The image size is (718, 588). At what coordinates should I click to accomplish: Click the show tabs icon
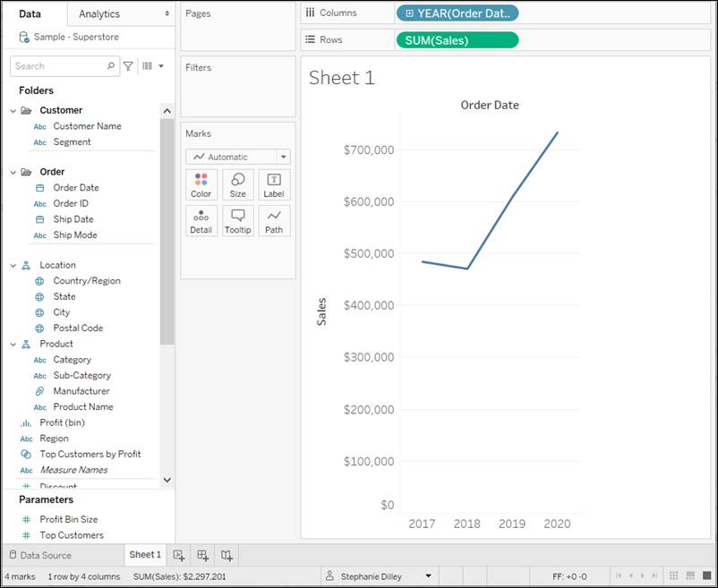[706, 575]
